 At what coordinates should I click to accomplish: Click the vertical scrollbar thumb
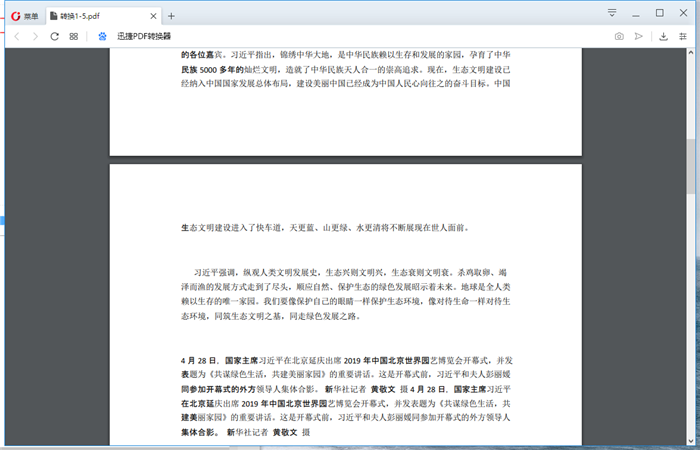click(692, 166)
